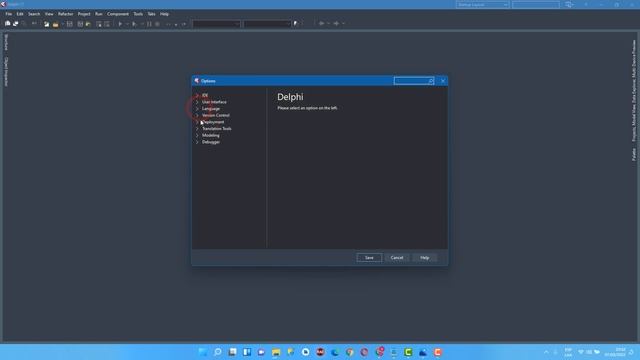The width and height of the screenshot is (640, 360).
Task: Open the Object Inspector side tab
Action: (x=6, y=71)
